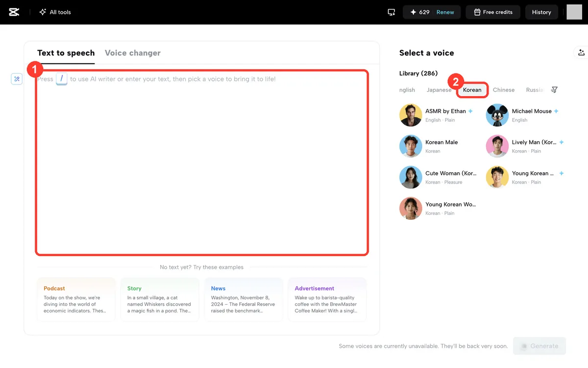Image resolution: width=588 pixels, height=368 pixels.
Task: Click inside the text entry area
Action: [x=202, y=162]
